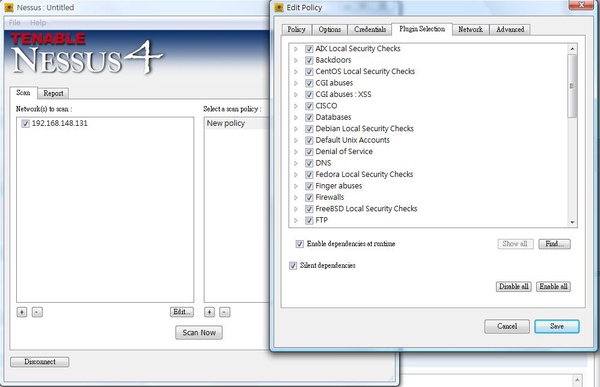Viewport: 600px width, 387px height.
Task: Click plus button under networks list
Action: (x=22, y=312)
